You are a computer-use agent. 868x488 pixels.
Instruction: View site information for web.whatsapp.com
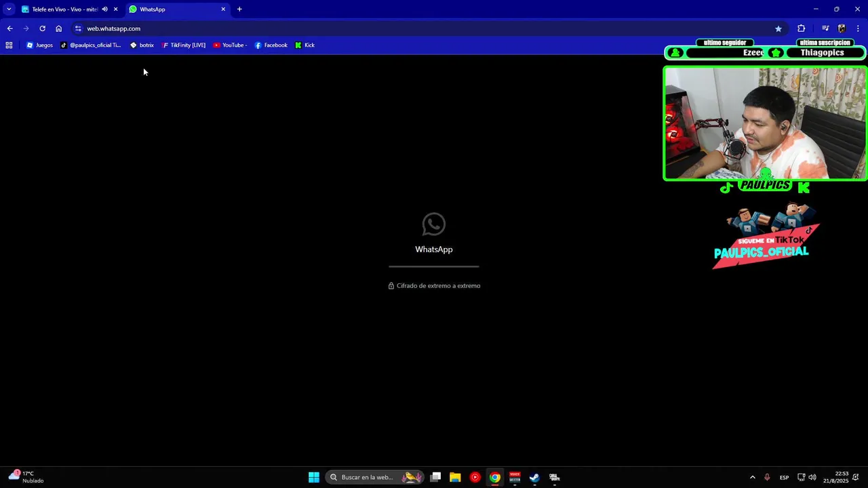(78, 28)
